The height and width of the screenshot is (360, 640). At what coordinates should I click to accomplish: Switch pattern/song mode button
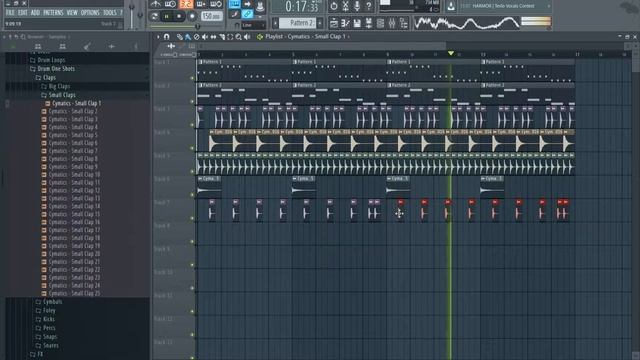[x=154, y=16]
